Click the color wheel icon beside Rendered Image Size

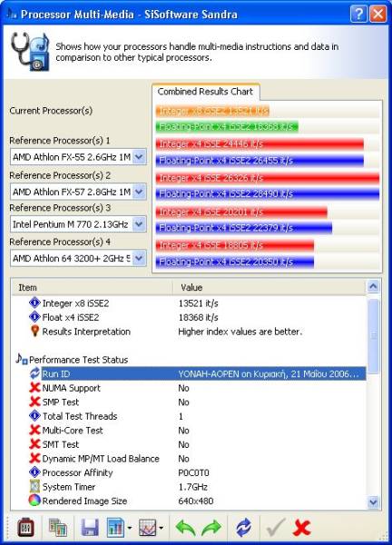(x=34, y=500)
